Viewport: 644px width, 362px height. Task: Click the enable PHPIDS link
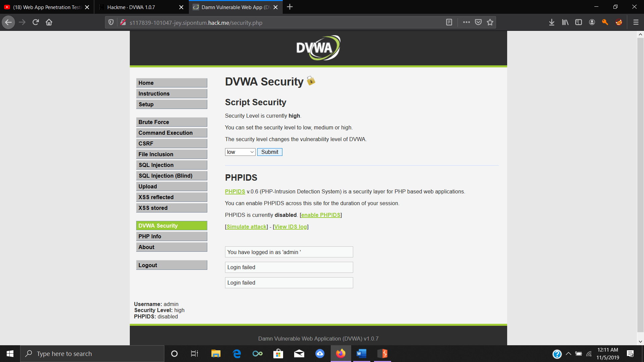click(321, 215)
